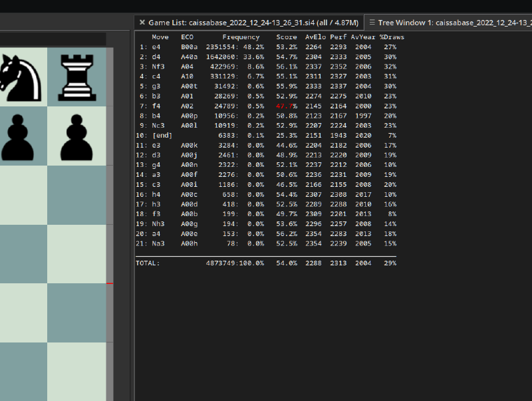
Task: Pick the Nf3 move in the tree list
Action: coord(158,67)
